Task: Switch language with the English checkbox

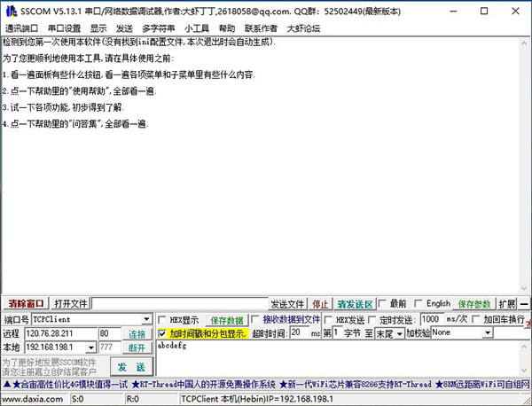Action: click(x=419, y=304)
